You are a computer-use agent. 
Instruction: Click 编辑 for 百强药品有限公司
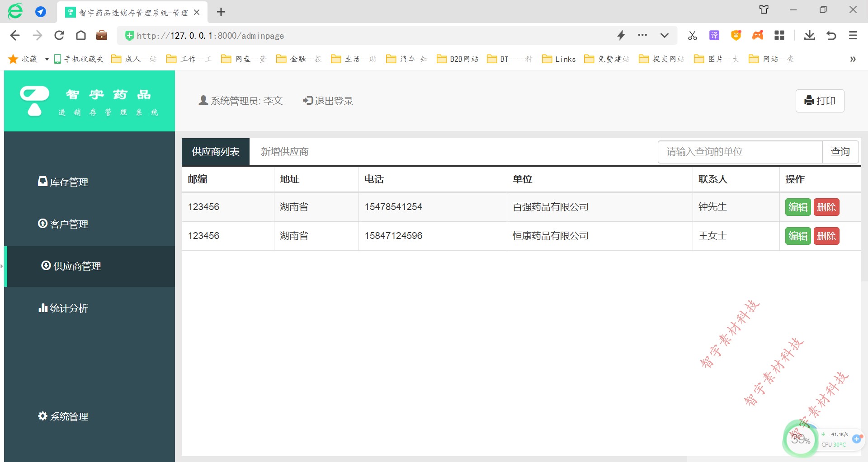click(x=798, y=207)
